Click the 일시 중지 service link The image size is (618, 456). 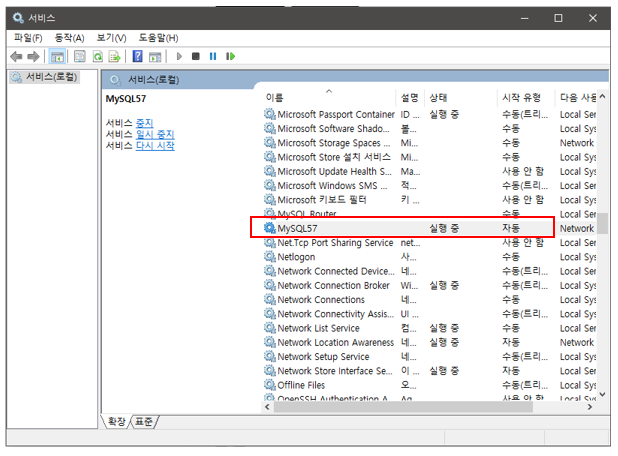(155, 135)
